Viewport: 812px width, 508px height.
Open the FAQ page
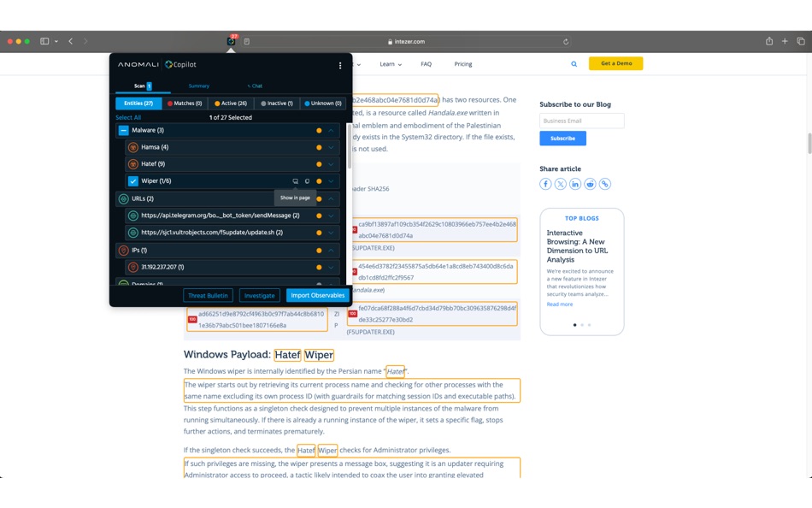click(x=427, y=64)
